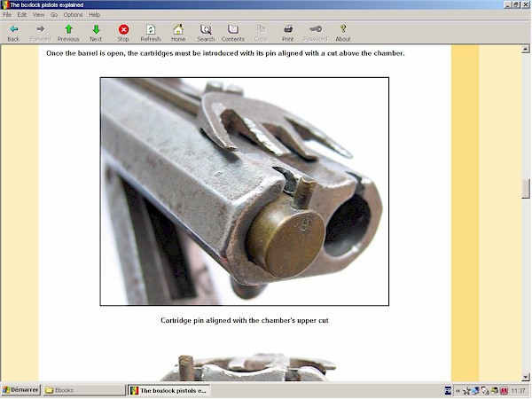The image size is (532, 399).
Task: Jump to the Previous page
Action: click(x=68, y=33)
